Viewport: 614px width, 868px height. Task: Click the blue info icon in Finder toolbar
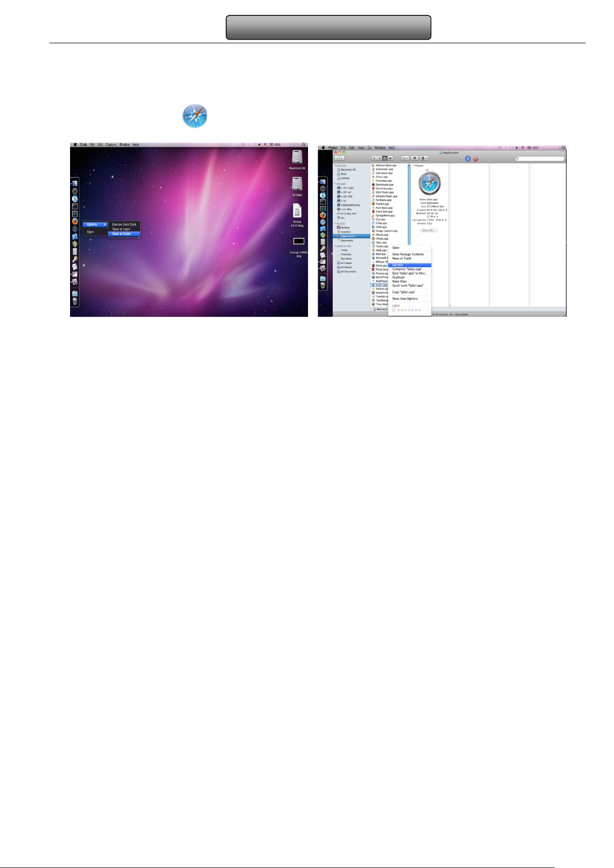468,159
